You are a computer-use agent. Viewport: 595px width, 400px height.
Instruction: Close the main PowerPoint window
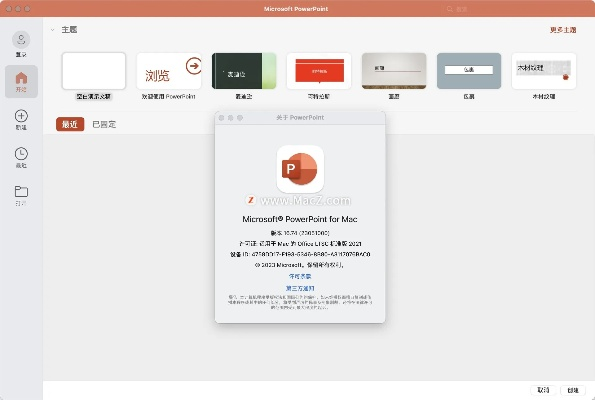coord(9,9)
